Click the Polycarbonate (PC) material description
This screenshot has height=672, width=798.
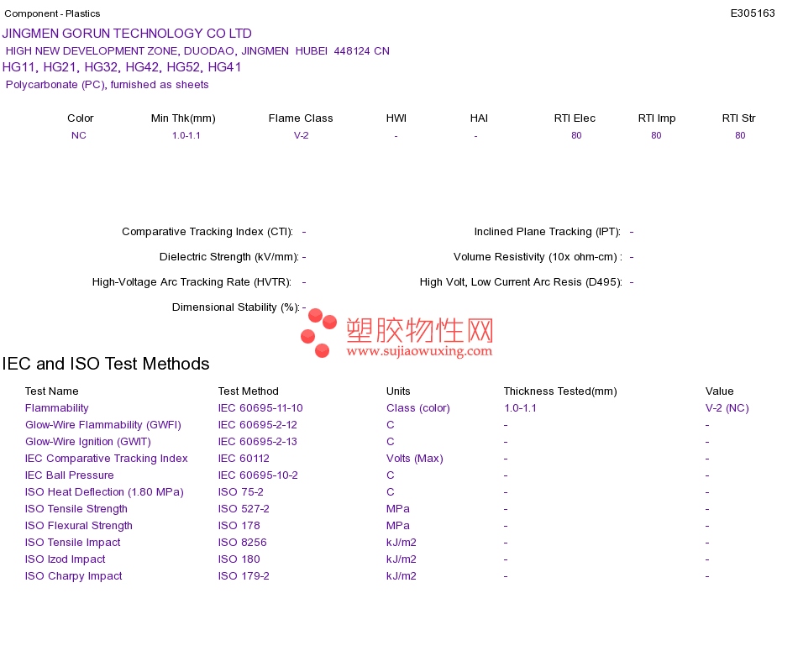tap(107, 85)
